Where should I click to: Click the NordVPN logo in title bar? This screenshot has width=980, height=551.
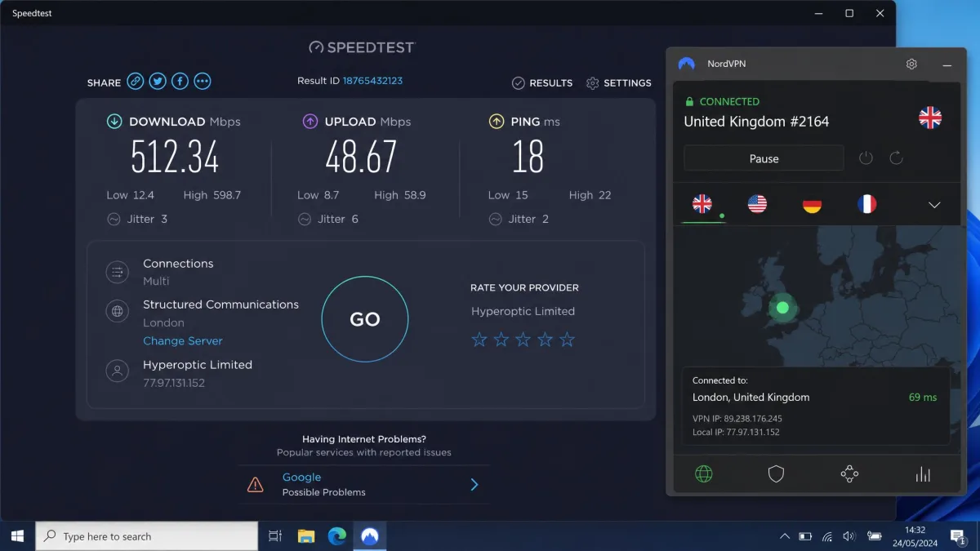(x=687, y=64)
